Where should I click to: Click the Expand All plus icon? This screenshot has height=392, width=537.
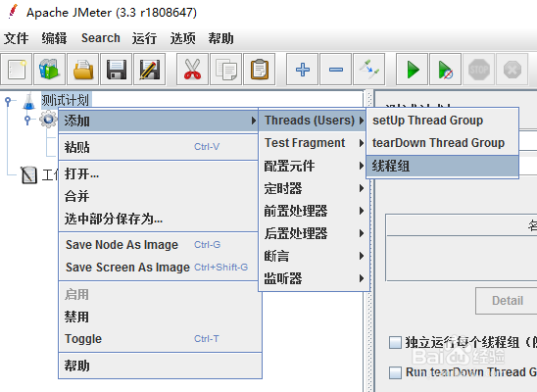pyautogui.click(x=303, y=70)
